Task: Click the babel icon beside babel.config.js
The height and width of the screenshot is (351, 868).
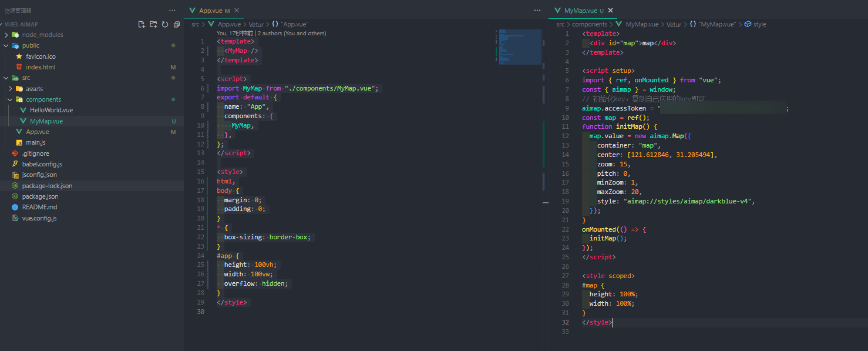Action: 15,164
